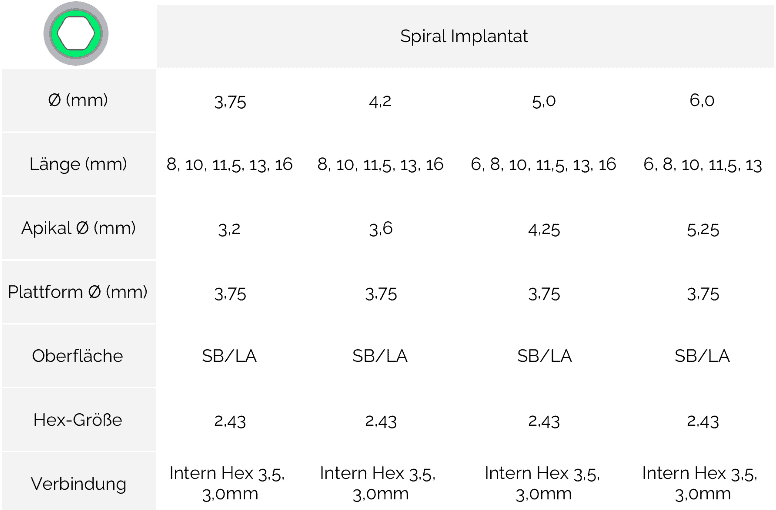
Task: Click the Ø (mm) row label
Action: click(x=78, y=100)
